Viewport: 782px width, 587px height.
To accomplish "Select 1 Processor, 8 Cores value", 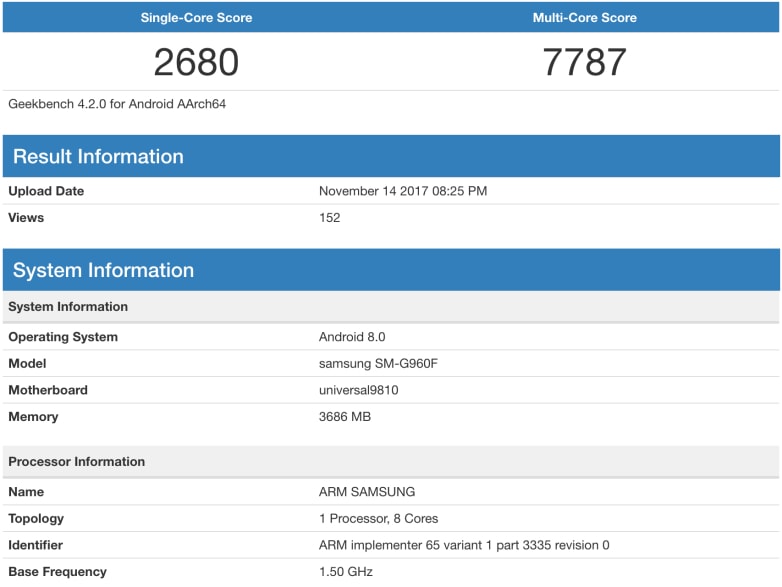I will [379, 519].
